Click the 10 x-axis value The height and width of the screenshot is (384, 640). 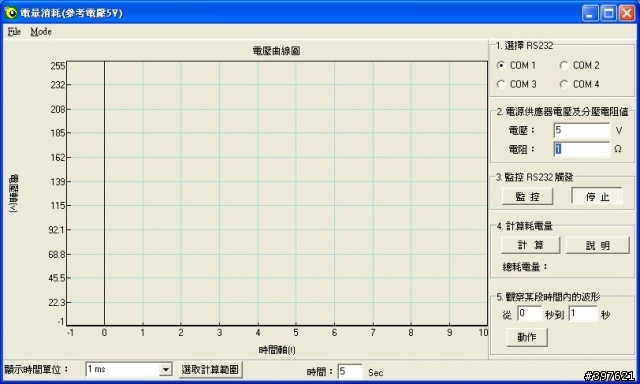tap(483, 333)
